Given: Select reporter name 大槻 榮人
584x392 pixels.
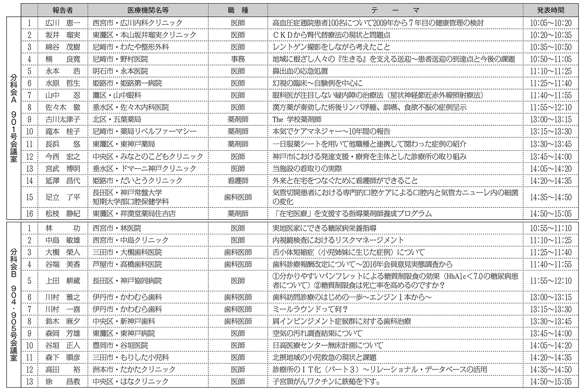Looking at the screenshot, I should (63, 253).
